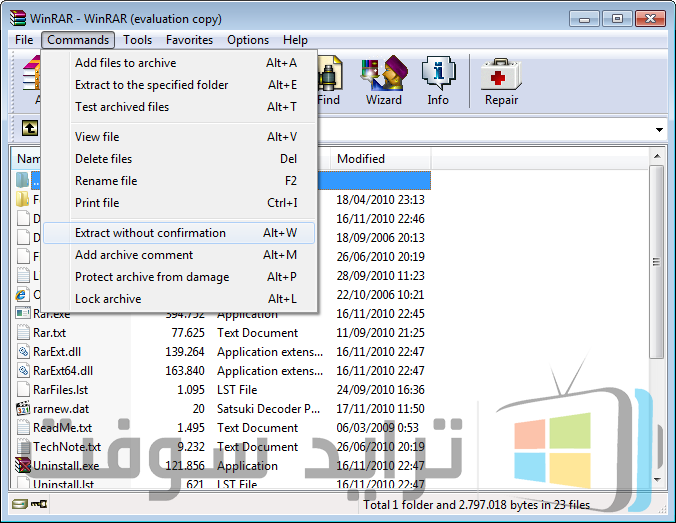This screenshot has height=523, width=676.
Task: Click the WinRAR title bar icon
Action: (x=19, y=19)
